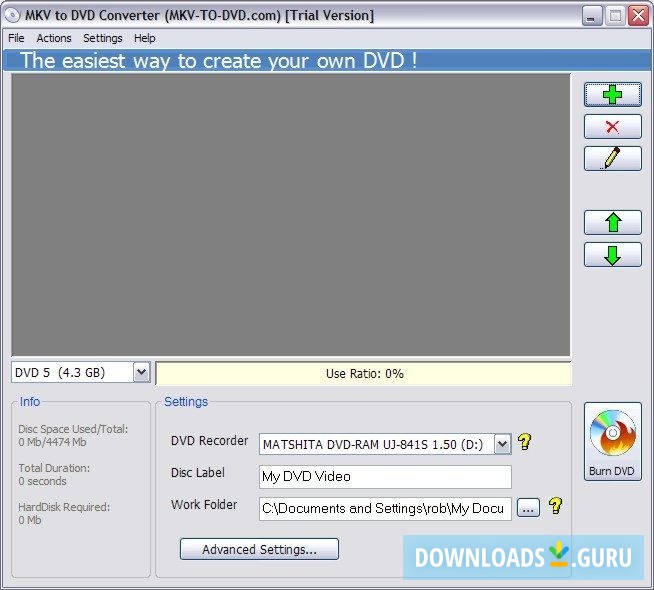Viewport: 654px width, 590px height.
Task: Click the app disc icon in title bar
Action: pos(13,15)
